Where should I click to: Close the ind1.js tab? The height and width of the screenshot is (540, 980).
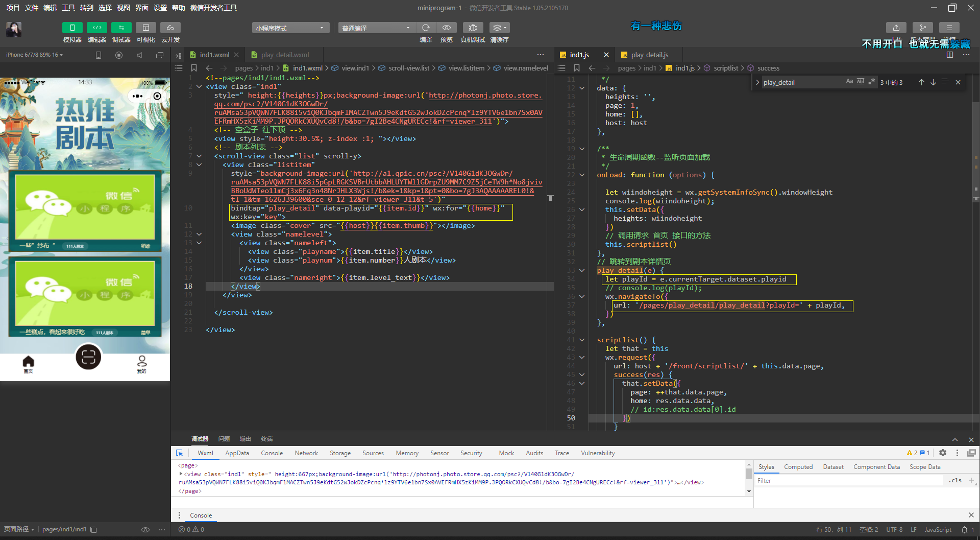click(606, 55)
